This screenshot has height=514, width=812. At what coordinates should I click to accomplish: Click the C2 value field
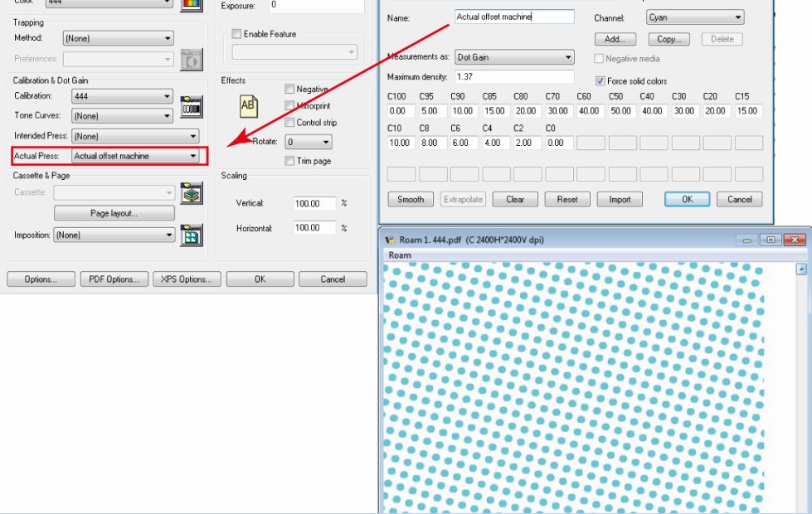tap(528, 143)
